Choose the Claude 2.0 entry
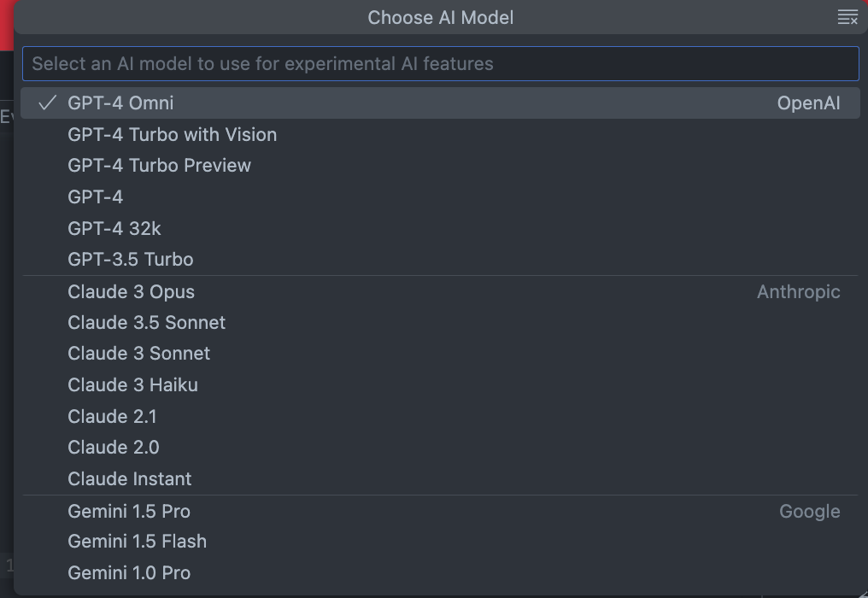868x598 pixels. [114, 448]
